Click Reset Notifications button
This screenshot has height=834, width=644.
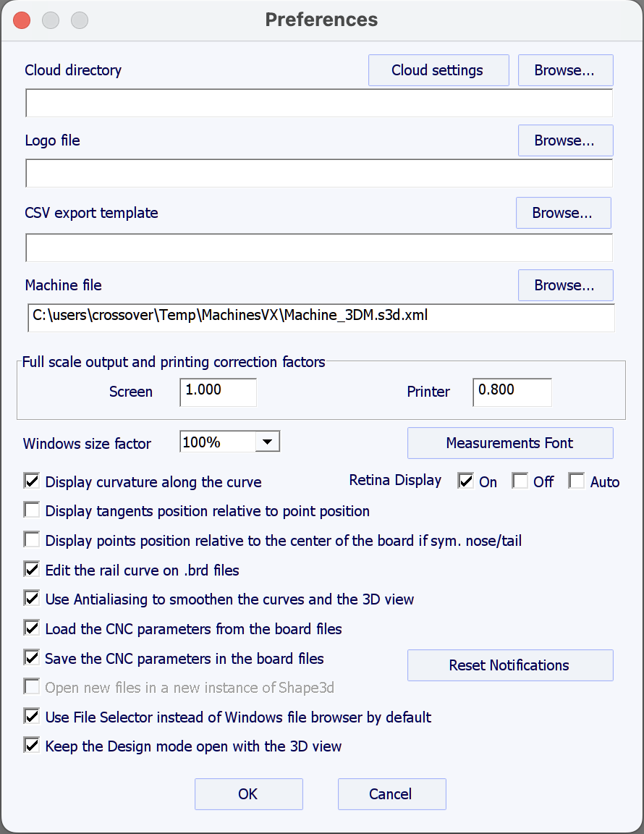tap(509, 665)
